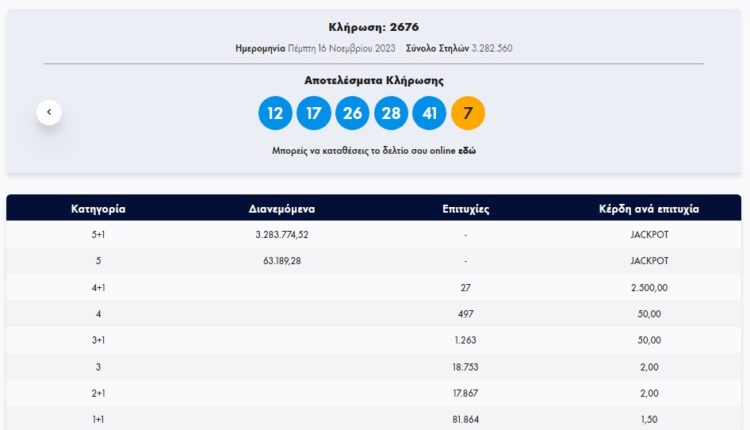This screenshot has height=430, width=750.
Task: Click the 5+1 category row label
Action: pos(98,235)
